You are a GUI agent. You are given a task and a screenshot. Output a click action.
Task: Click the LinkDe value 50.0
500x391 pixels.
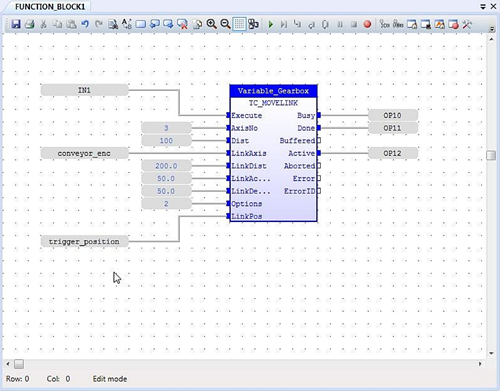(x=166, y=191)
